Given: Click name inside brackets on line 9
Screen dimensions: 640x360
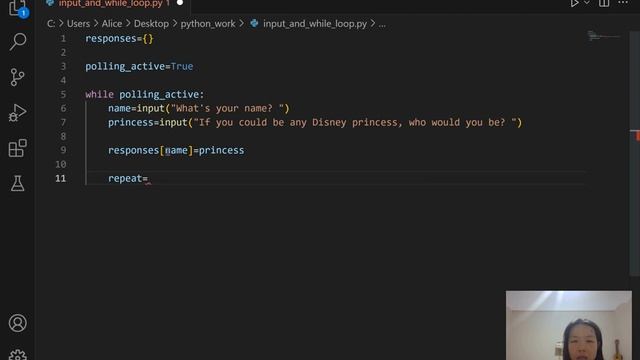Looking at the screenshot, I should coord(176,150).
